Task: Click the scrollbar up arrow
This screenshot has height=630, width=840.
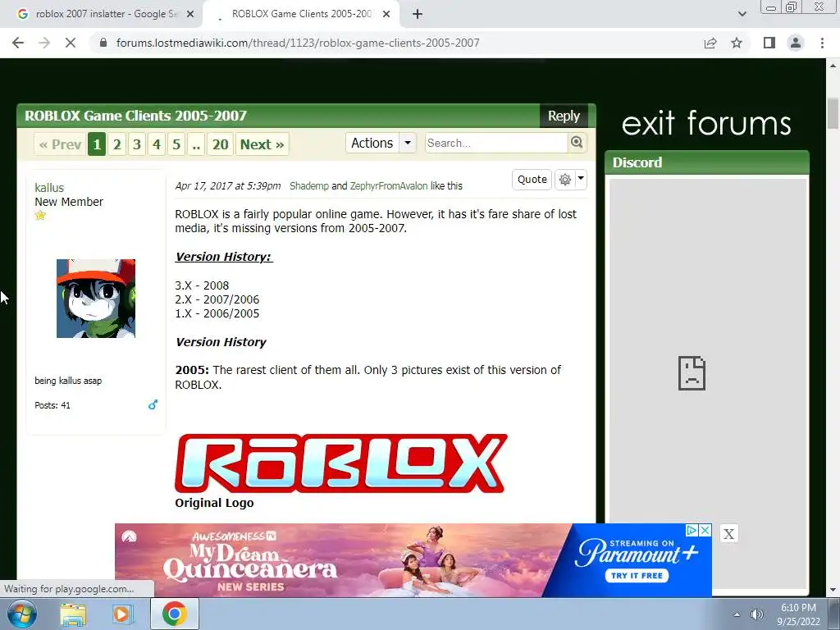Action: pyautogui.click(x=833, y=66)
